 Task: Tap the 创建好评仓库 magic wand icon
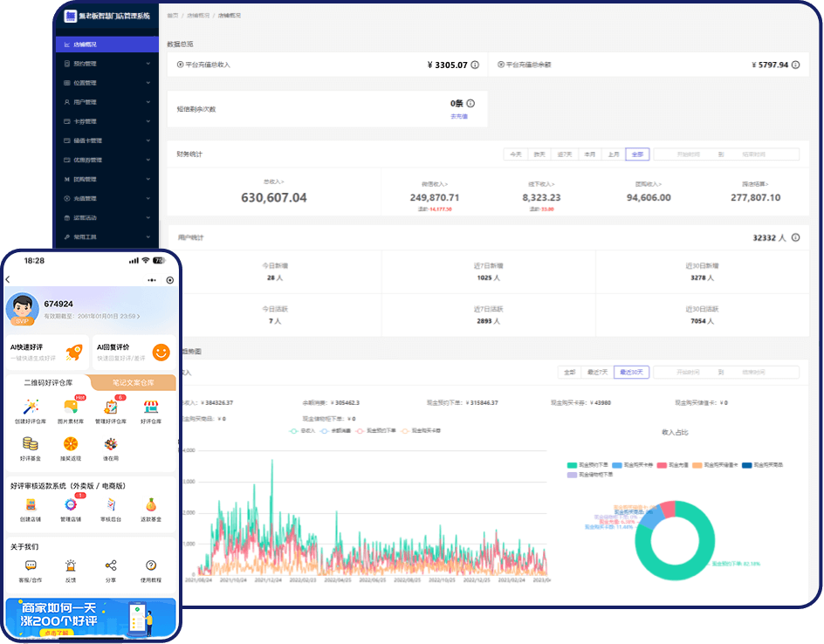(x=31, y=408)
